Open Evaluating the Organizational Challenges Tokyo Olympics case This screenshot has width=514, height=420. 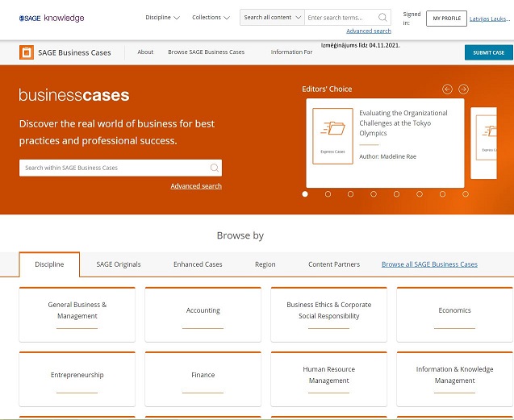pos(403,123)
